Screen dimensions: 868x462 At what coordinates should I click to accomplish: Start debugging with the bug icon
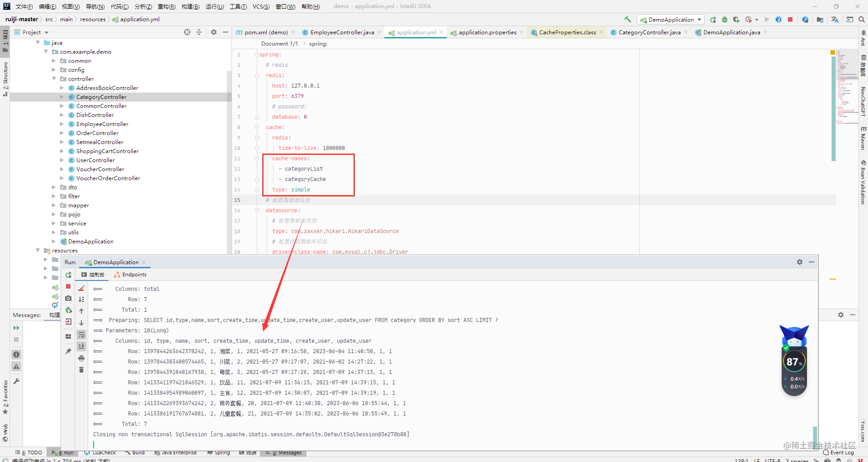[x=724, y=19]
